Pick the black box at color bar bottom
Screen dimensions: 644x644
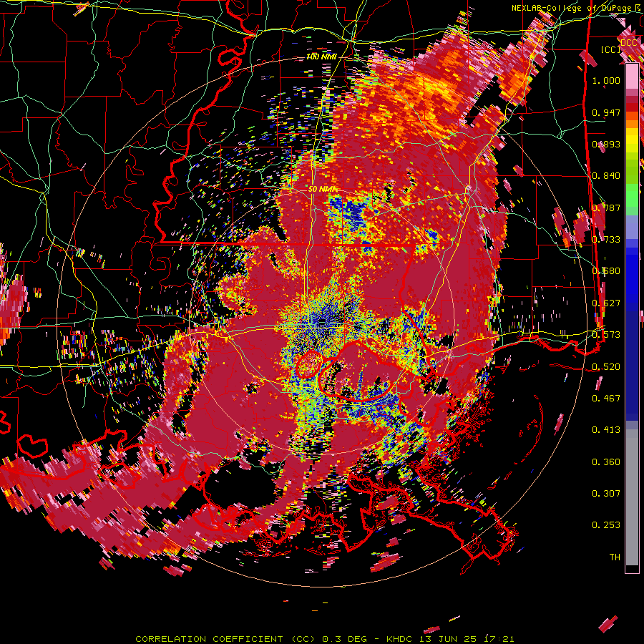click(632, 569)
